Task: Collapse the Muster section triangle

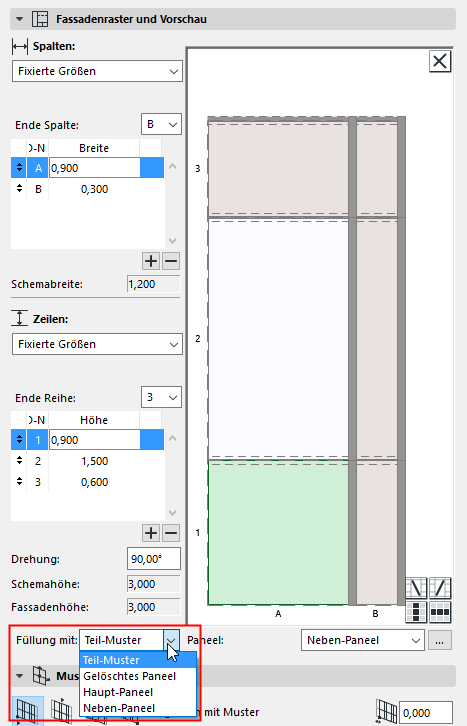Action: 19,676
